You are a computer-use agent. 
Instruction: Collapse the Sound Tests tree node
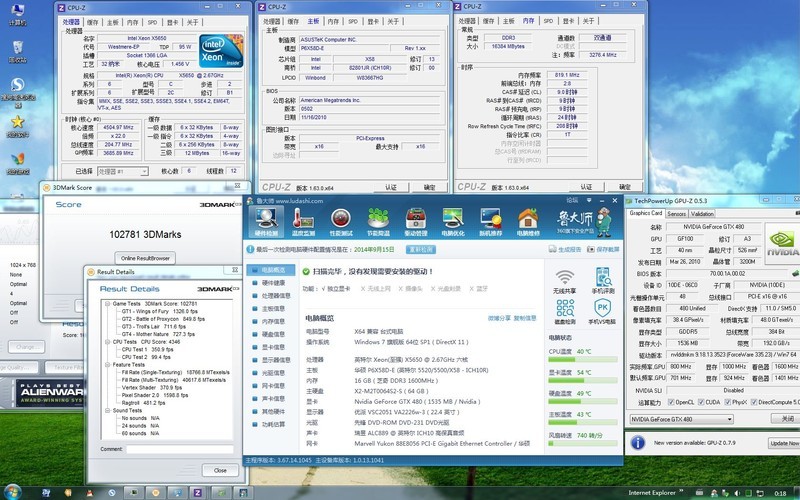[x=108, y=410]
